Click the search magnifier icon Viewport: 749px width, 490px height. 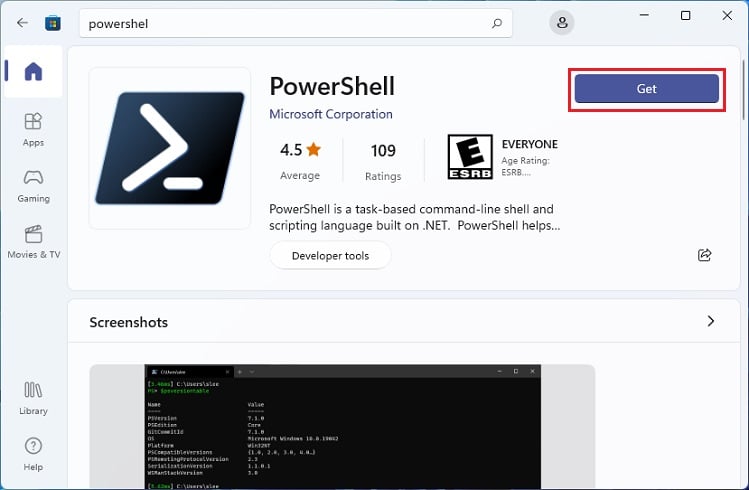[x=497, y=23]
